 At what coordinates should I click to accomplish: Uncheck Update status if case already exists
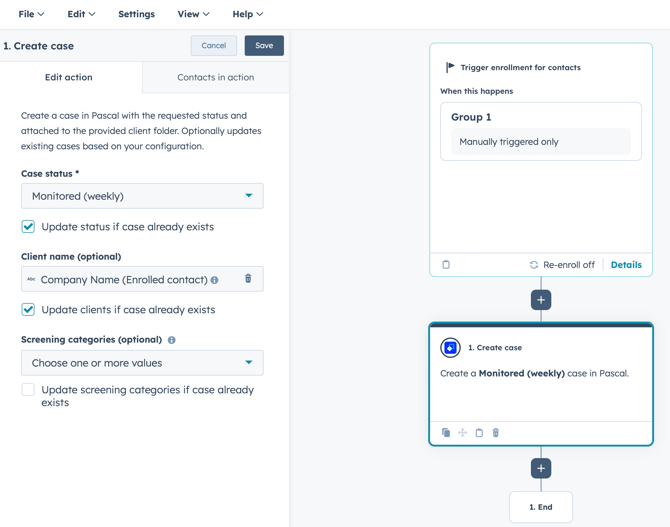[28, 227]
